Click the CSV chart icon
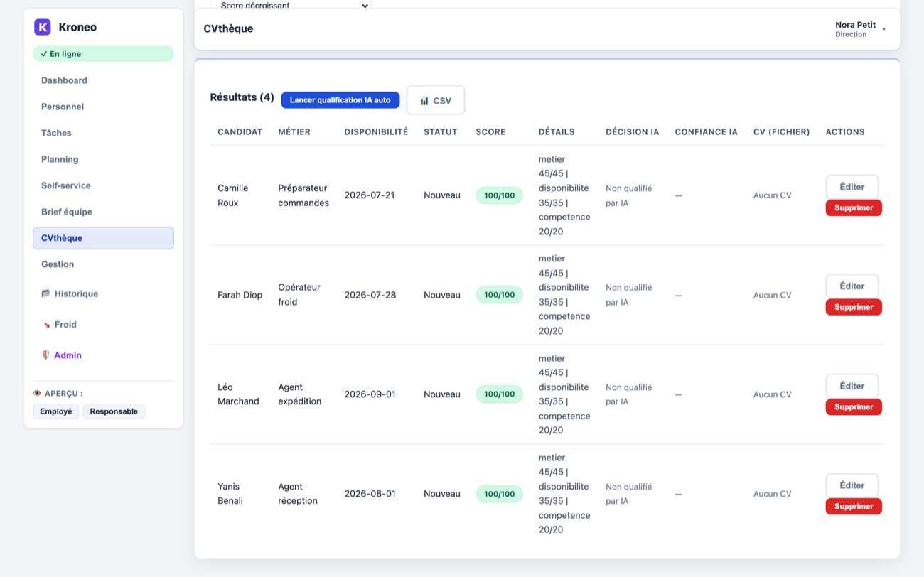 point(424,101)
